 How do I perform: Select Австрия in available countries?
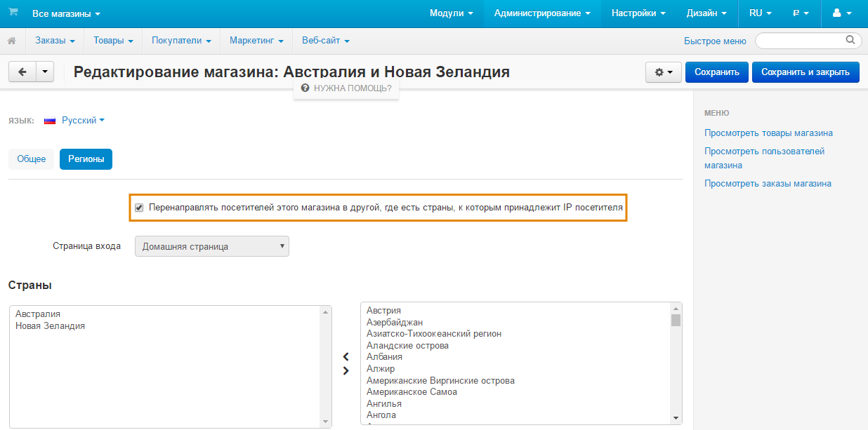383,310
